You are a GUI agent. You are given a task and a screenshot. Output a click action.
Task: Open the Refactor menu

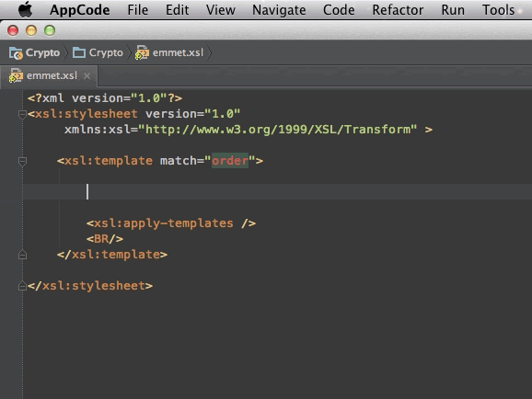coord(398,10)
